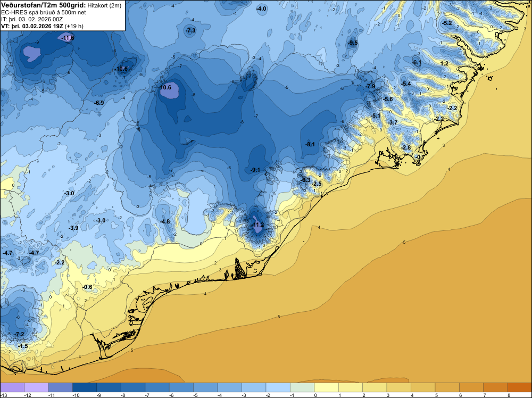Click the -4.8 temperature value

point(165,221)
